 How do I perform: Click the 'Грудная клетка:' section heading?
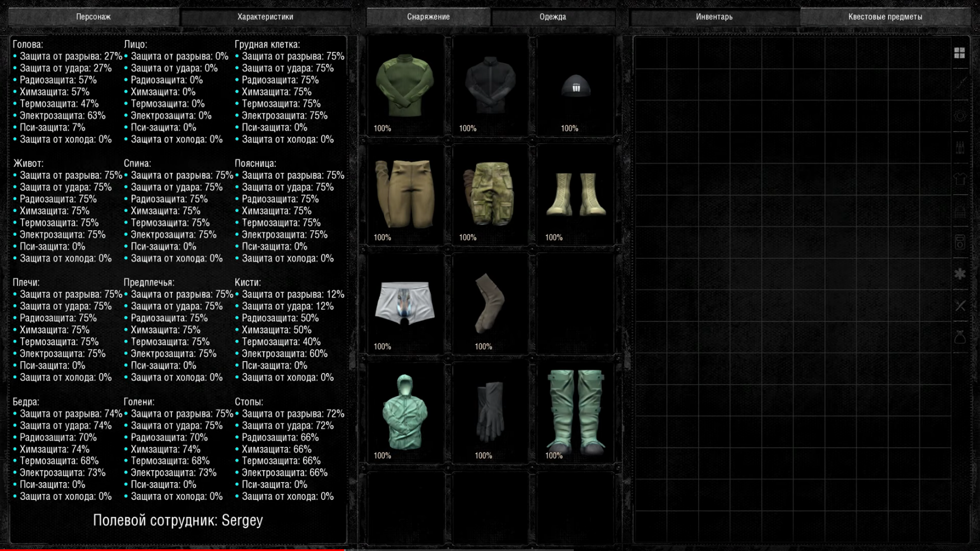tap(267, 44)
